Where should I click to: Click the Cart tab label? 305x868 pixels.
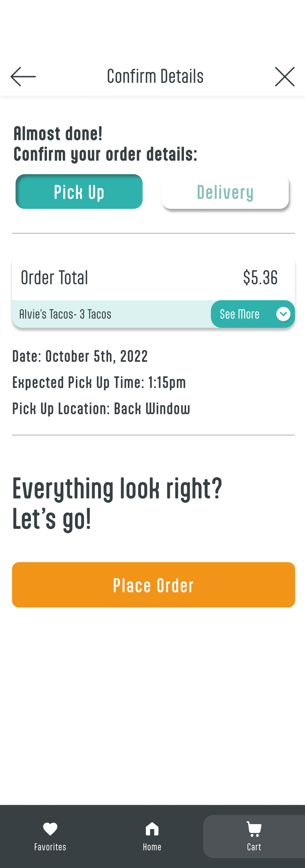click(x=254, y=847)
